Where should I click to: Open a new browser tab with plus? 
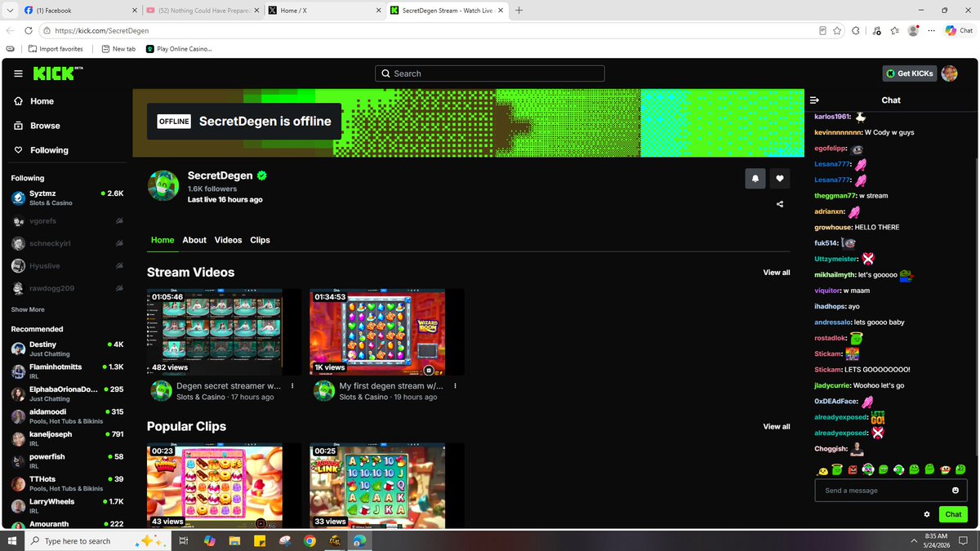(x=519, y=11)
